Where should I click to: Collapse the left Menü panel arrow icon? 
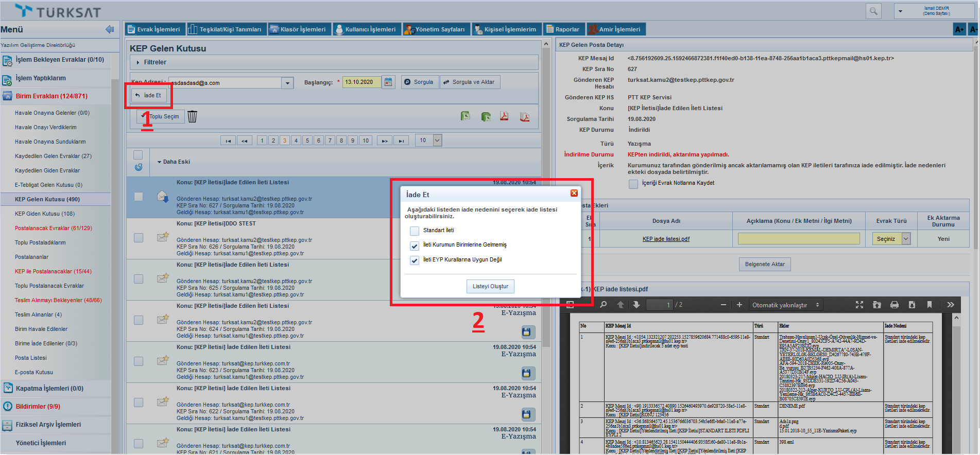coord(109,29)
